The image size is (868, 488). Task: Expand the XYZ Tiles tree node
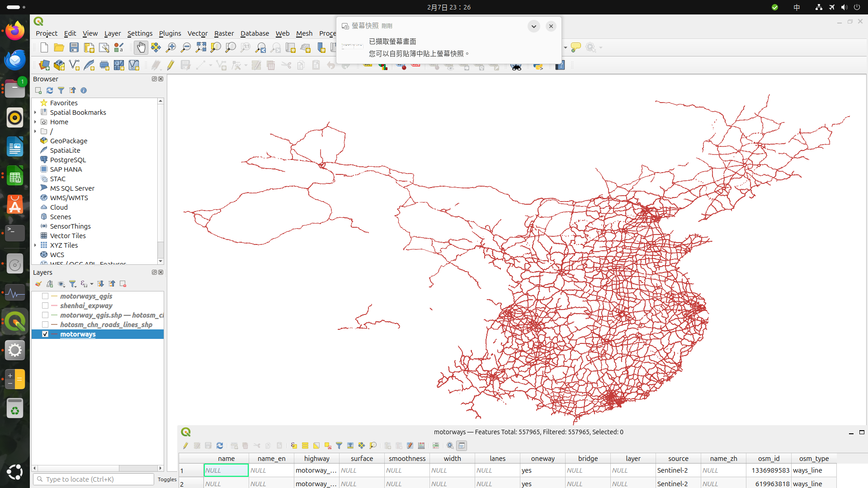pos(35,245)
